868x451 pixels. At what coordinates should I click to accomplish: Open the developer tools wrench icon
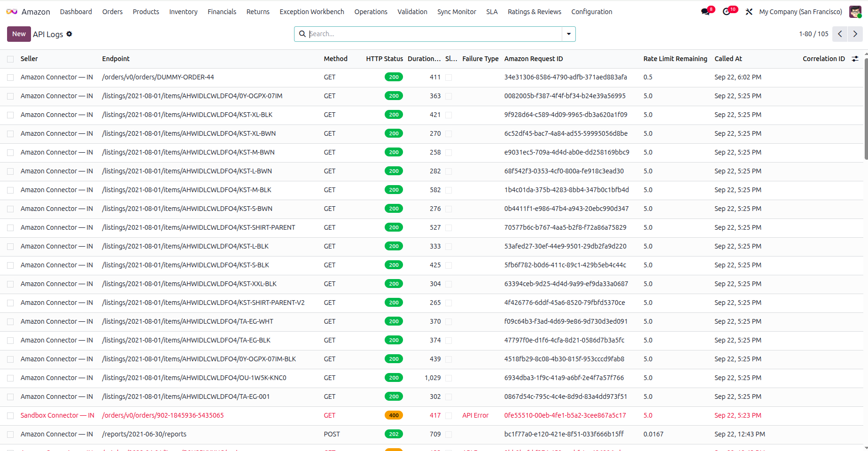pyautogui.click(x=749, y=12)
